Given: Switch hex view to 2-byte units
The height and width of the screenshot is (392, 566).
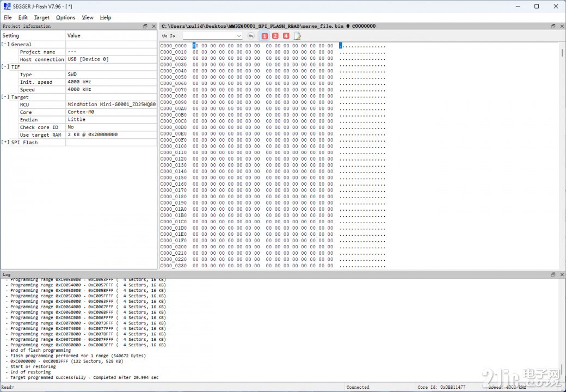Looking at the screenshot, I should coord(275,36).
